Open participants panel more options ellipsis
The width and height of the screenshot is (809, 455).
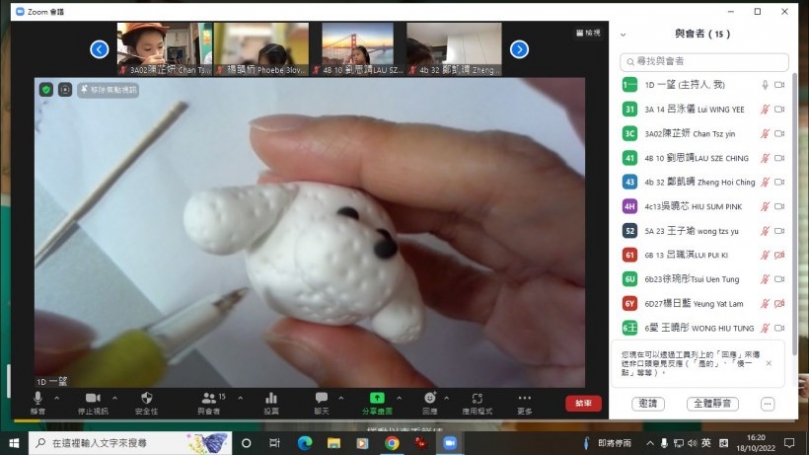click(x=767, y=404)
